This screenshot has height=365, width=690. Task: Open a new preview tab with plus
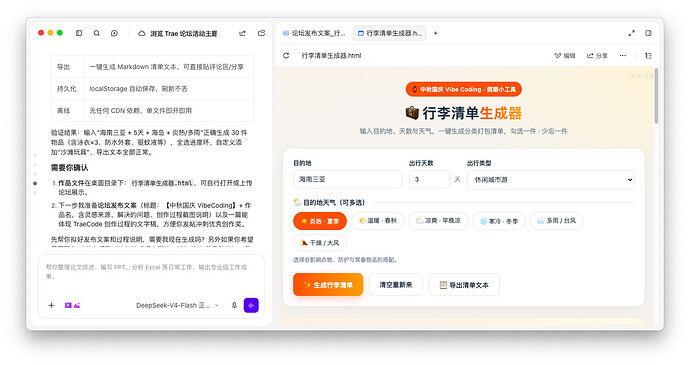[435, 33]
